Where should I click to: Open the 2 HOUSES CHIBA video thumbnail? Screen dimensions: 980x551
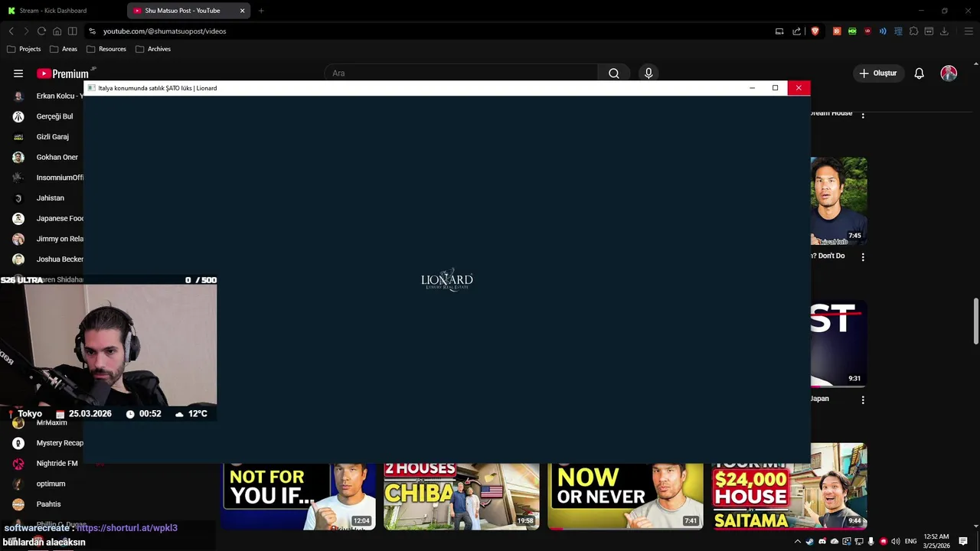click(461, 497)
